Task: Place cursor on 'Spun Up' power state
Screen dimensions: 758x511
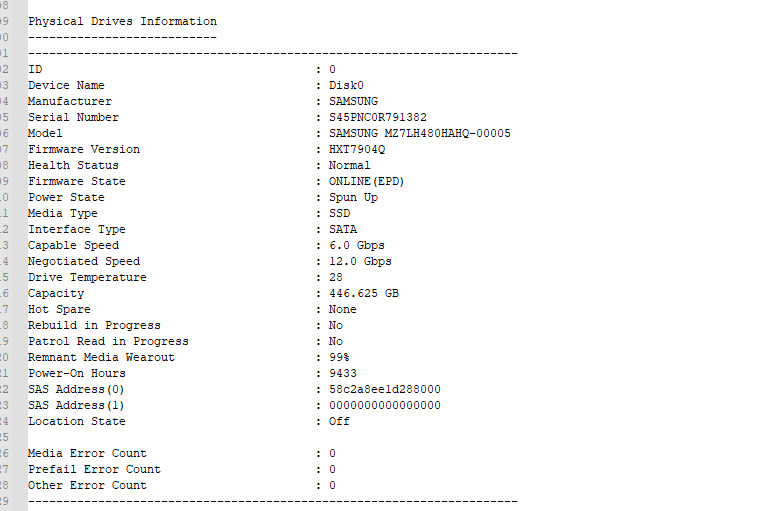Action: 353,197
